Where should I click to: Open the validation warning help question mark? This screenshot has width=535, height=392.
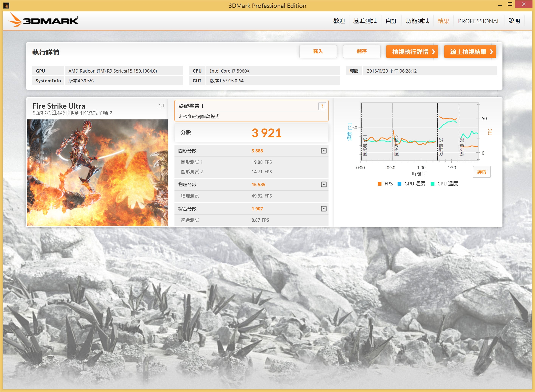322,106
